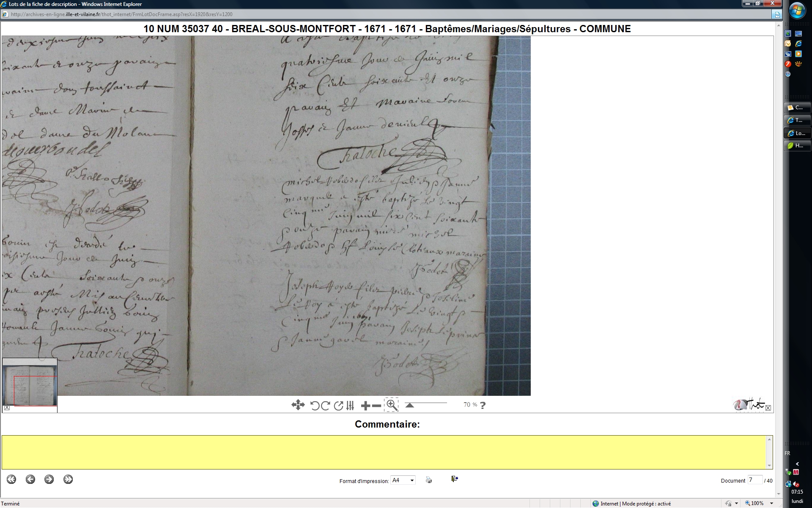Image resolution: width=812 pixels, height=508 pixels.
Task: Print the document with printer icon
Action: point(429,480)
